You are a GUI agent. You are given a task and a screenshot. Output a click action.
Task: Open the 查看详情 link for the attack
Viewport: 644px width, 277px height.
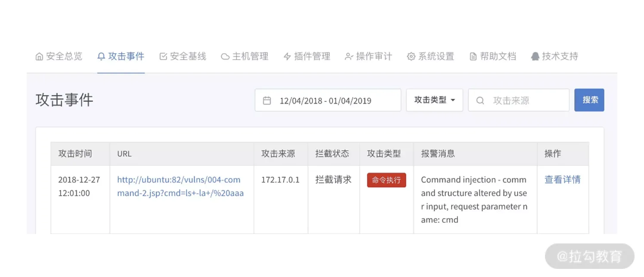[x=563, y=179]
